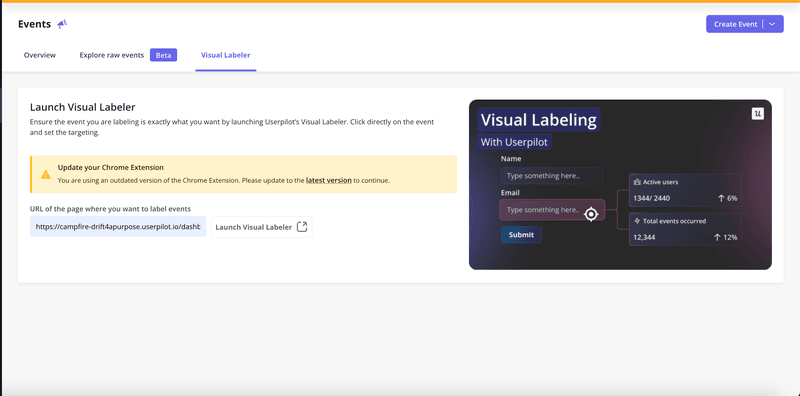Click the Create Event button
800x396 pixels.
(735, 24)
